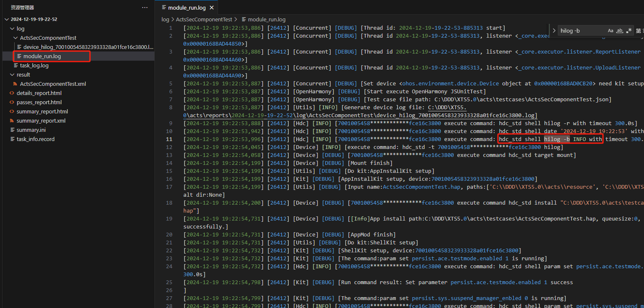Switch to the module_run.log tab
Image resolution: width=644 pixels, height=308 pixels.
[x=187, y=8]
